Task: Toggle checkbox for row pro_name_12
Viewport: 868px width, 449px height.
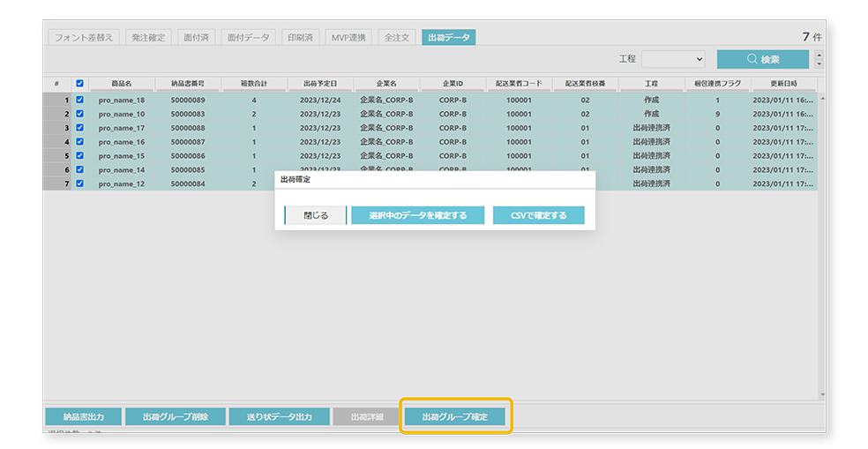Action: (80, 183)
